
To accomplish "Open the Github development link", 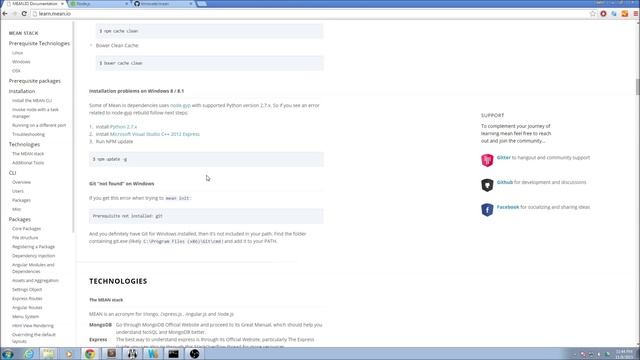I will click(x=504, y=182).
